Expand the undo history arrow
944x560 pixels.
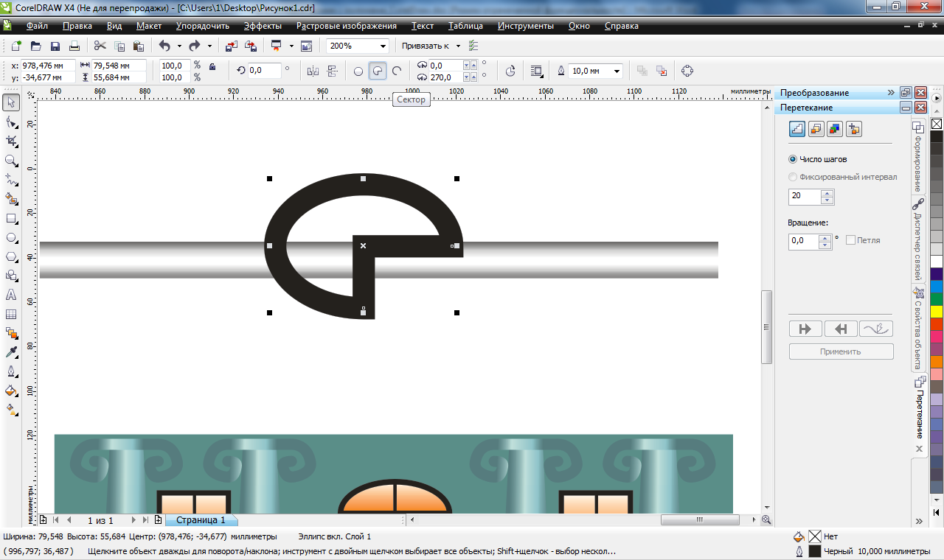179,46
